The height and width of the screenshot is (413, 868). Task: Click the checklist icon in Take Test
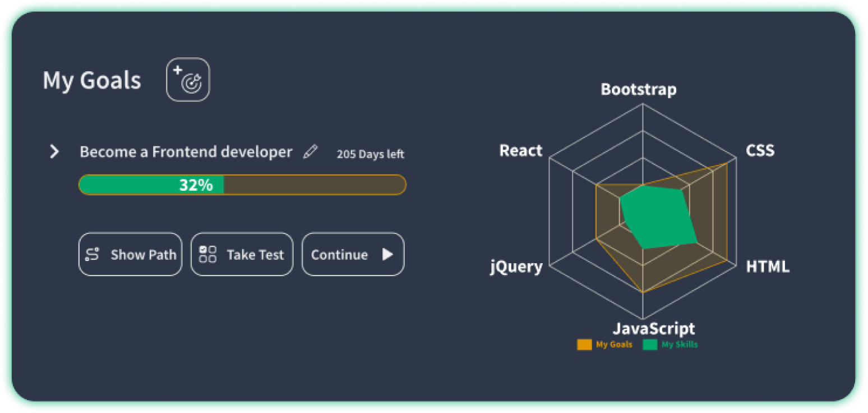point(208,254)
